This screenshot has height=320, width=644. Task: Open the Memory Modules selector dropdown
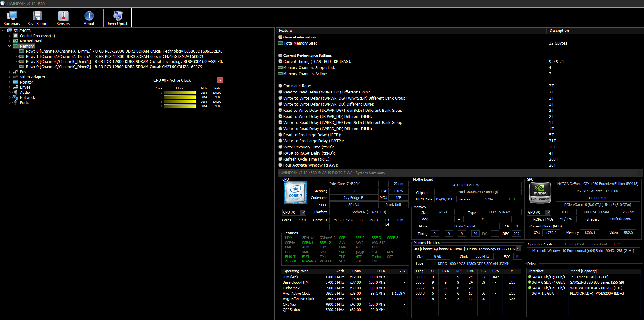pyautogui.click(x=518, y=249)
